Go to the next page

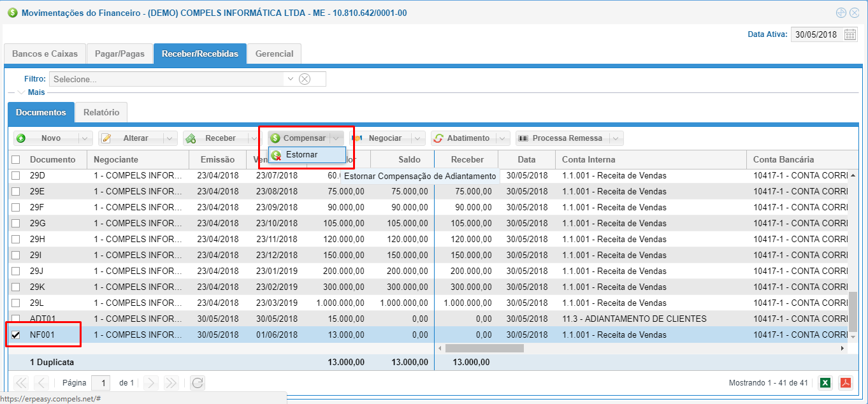(151, 383)
